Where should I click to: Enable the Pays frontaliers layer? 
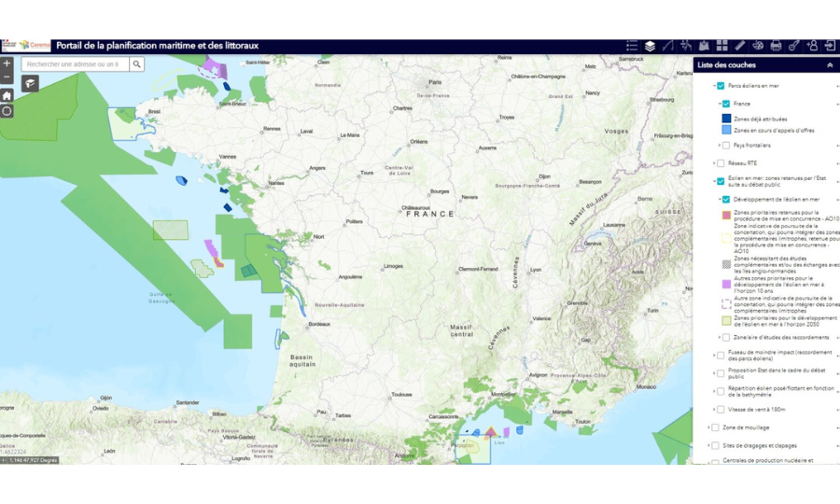(x=726, y=146)
